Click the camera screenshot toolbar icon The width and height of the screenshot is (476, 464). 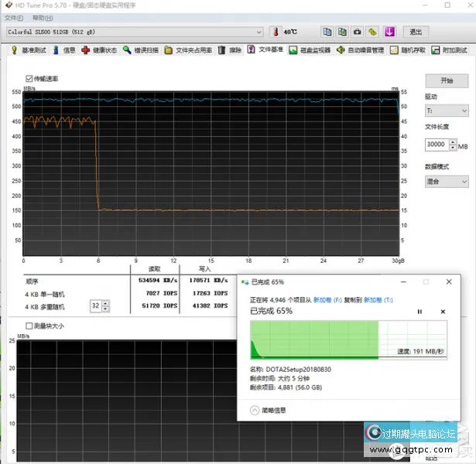[x=357, y=32]
